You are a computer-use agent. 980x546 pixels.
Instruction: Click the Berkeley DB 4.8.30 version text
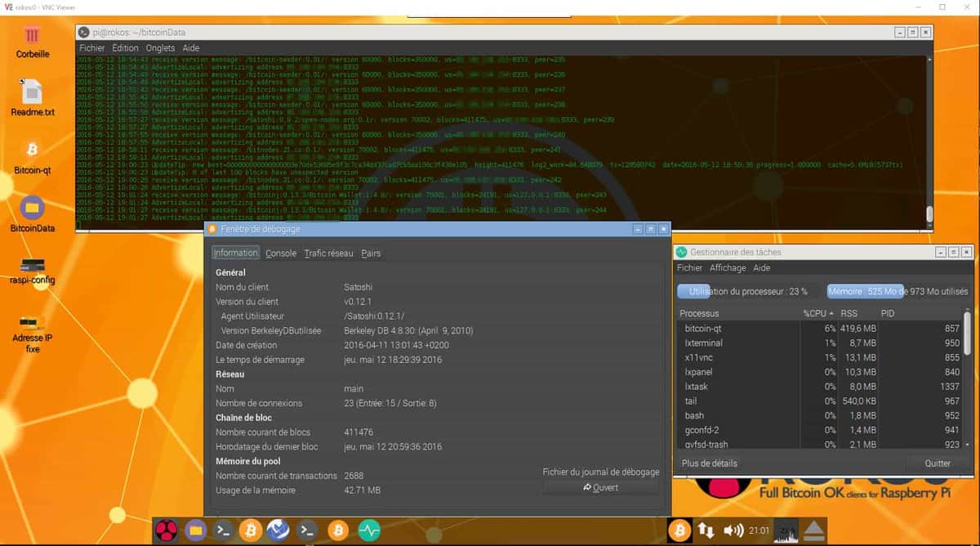(x=408, y=331)
